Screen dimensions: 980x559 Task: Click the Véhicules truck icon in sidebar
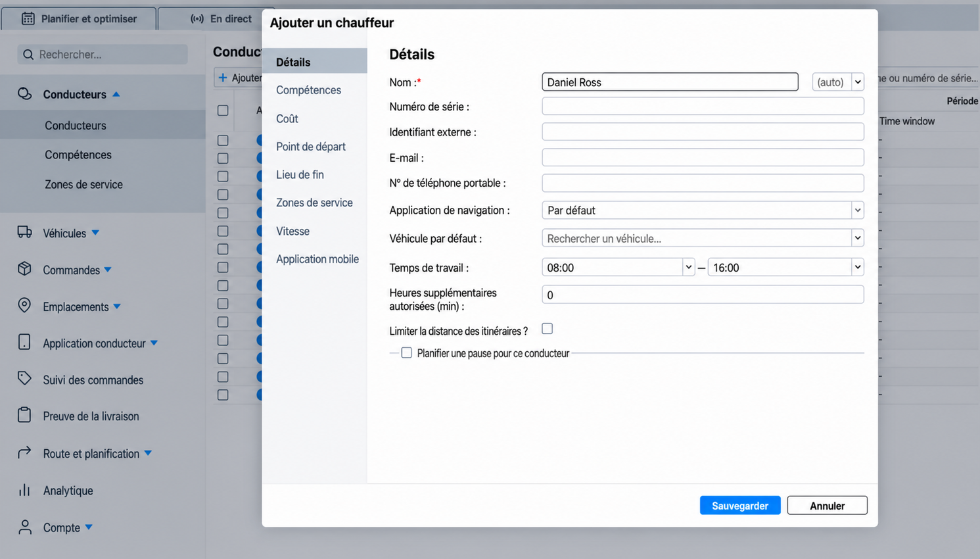pos(24,232)
